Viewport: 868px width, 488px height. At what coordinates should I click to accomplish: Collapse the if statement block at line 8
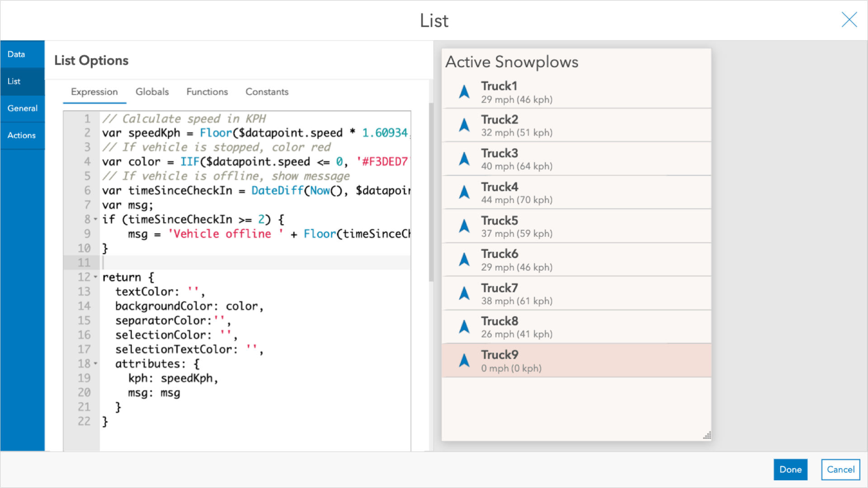95,219
